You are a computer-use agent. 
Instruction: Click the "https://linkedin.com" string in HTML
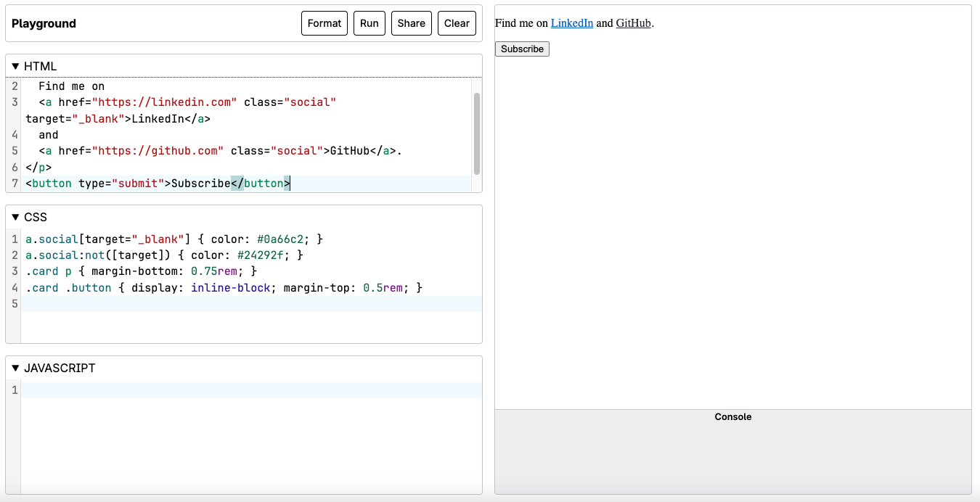coord(165,102)
